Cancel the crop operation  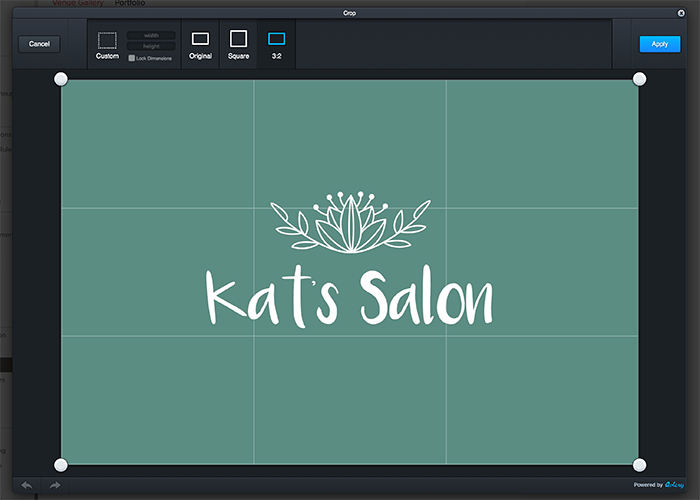tap(39, 44)
